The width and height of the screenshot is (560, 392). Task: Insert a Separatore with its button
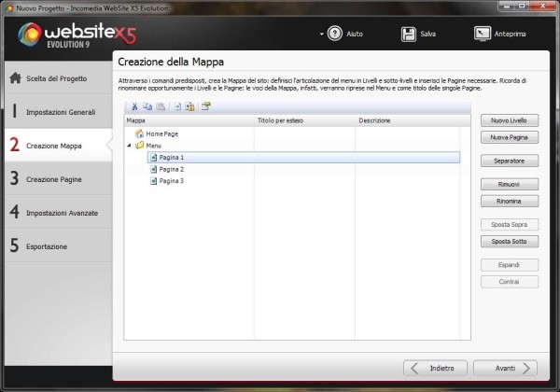click(x=510, y=161)
